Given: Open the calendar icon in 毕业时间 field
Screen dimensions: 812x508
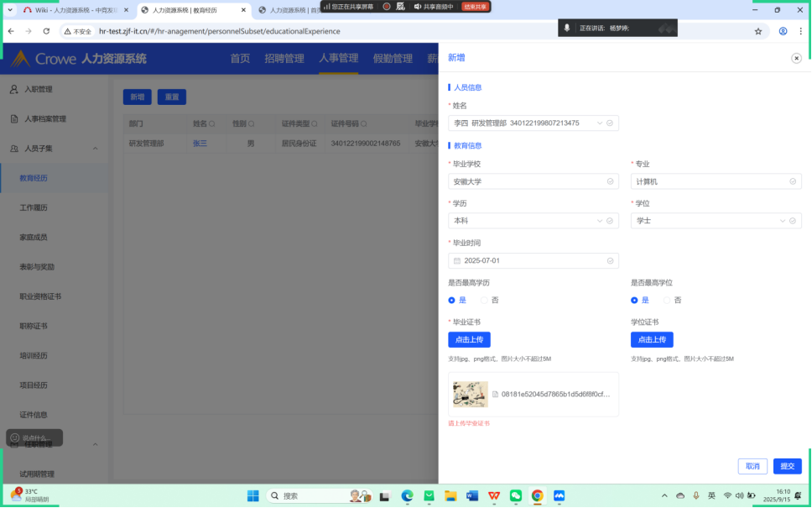Looking at the screenshot, I should [456, 261].
